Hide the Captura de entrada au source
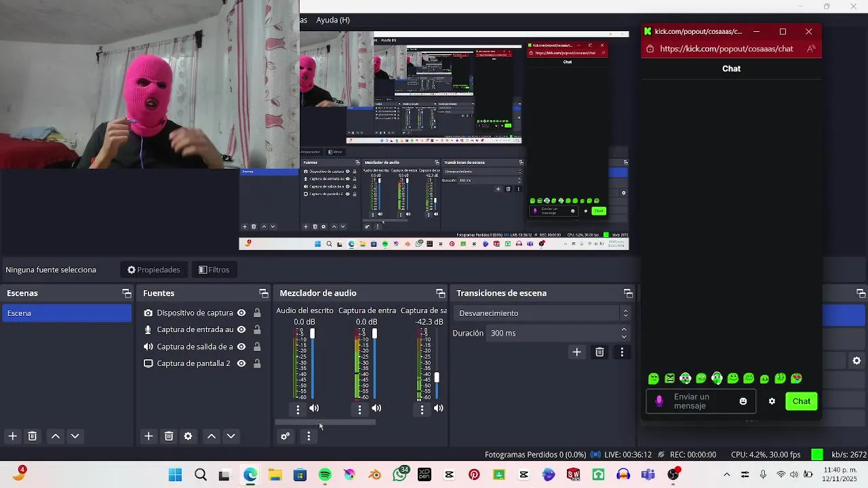 (x=241, y=330)
